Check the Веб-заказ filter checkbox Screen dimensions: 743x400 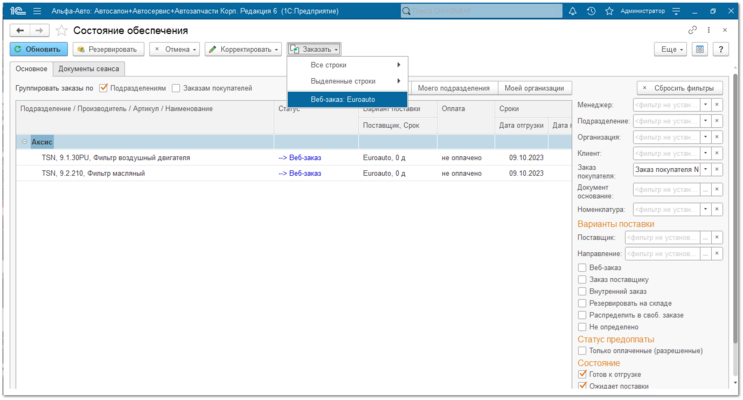(582, 268)
